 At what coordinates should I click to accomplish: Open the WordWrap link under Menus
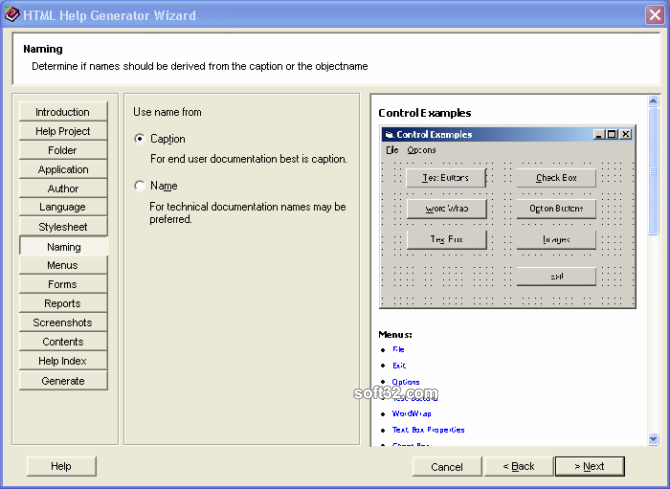[411, 413]
